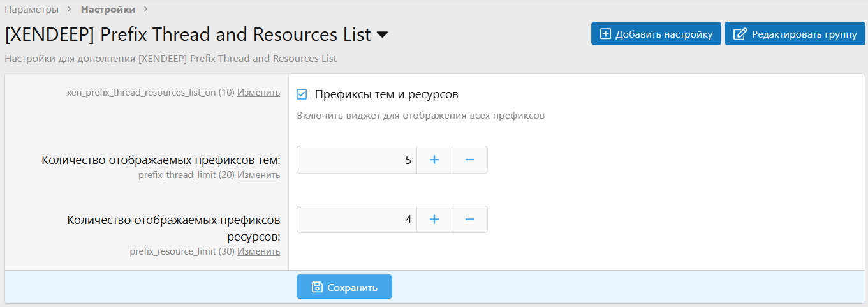Increase resource prefixes count with plus
Screen dimensions: 868x307
(434, 220)
